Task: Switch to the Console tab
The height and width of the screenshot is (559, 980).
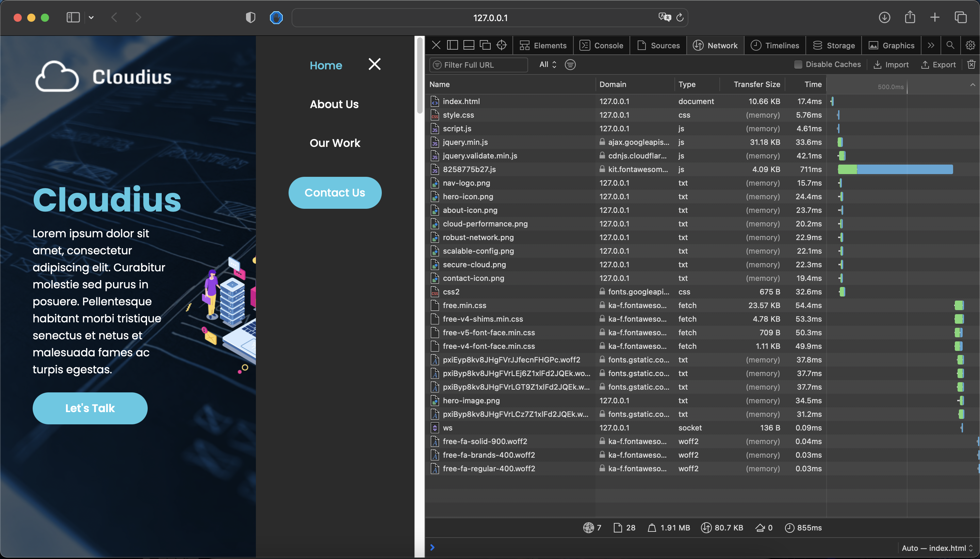Action: pyautogui.click(x=601, y=45)
